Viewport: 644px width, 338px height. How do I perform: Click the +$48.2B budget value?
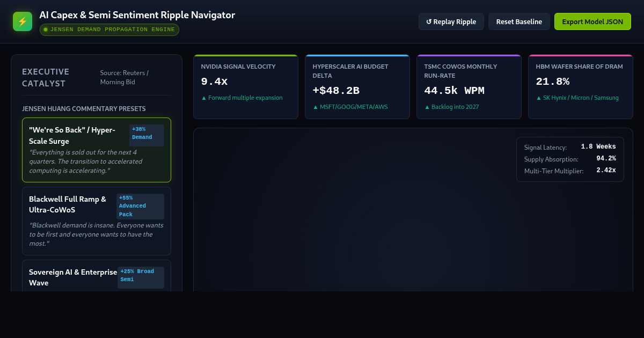(x=336, y=91)
